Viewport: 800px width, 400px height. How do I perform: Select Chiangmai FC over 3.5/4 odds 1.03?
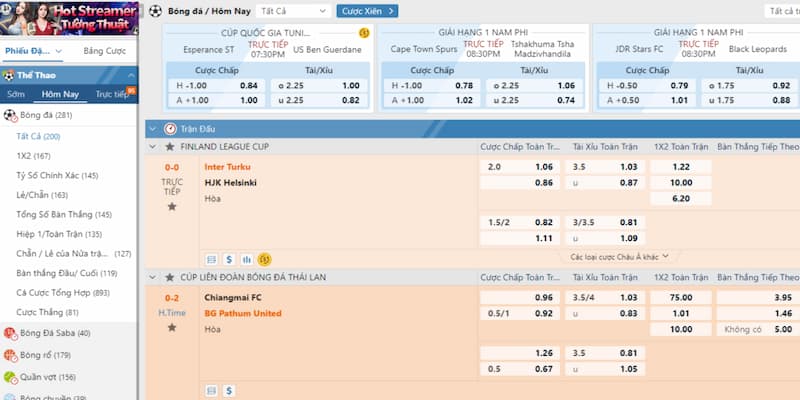(605, 297)
